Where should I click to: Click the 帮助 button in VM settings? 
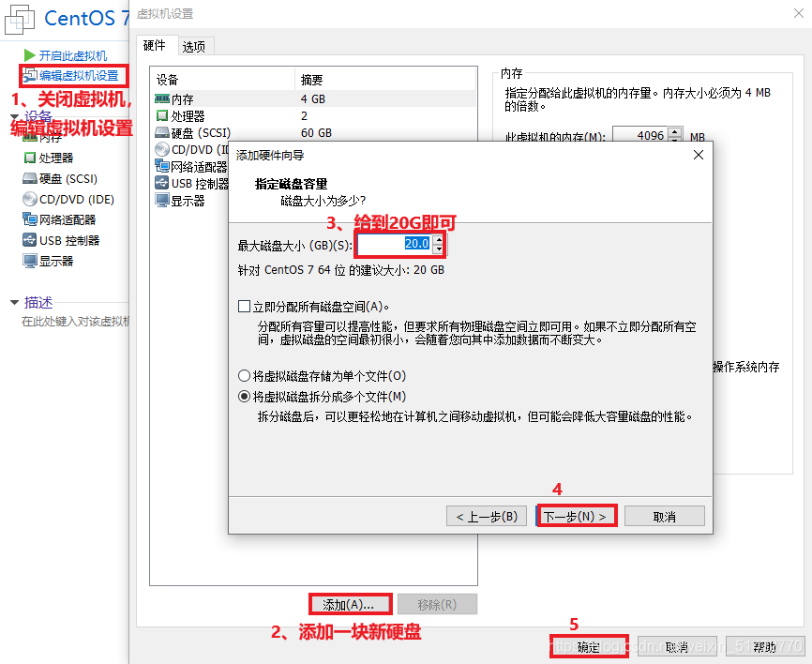coord(765,647)
